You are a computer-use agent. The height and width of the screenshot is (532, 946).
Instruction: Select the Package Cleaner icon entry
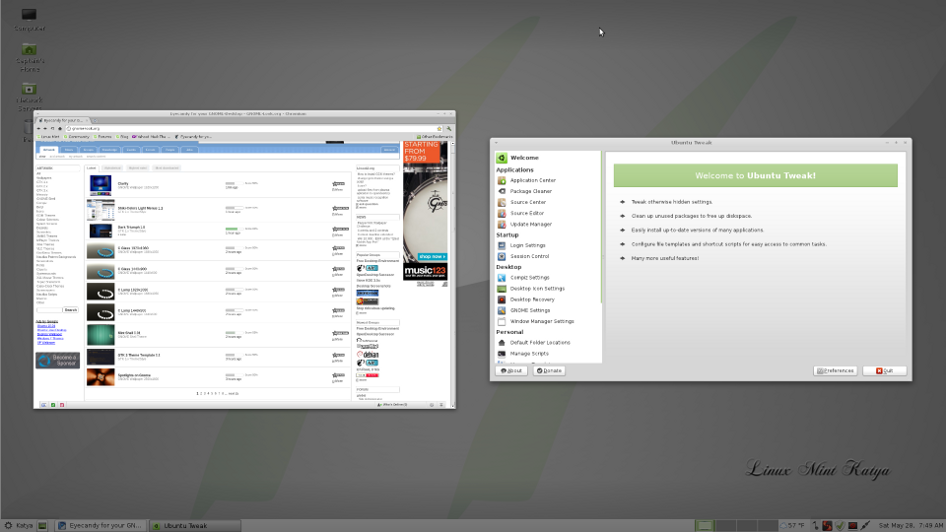501,191
